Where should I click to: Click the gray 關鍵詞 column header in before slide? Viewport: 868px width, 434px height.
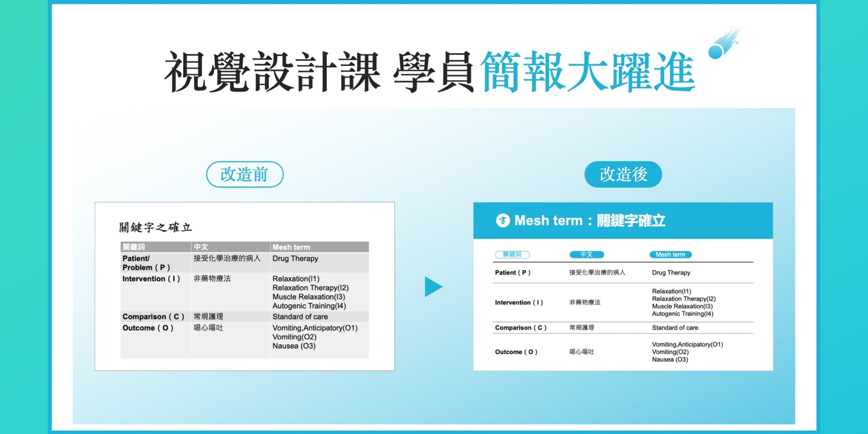click(134, 247)
